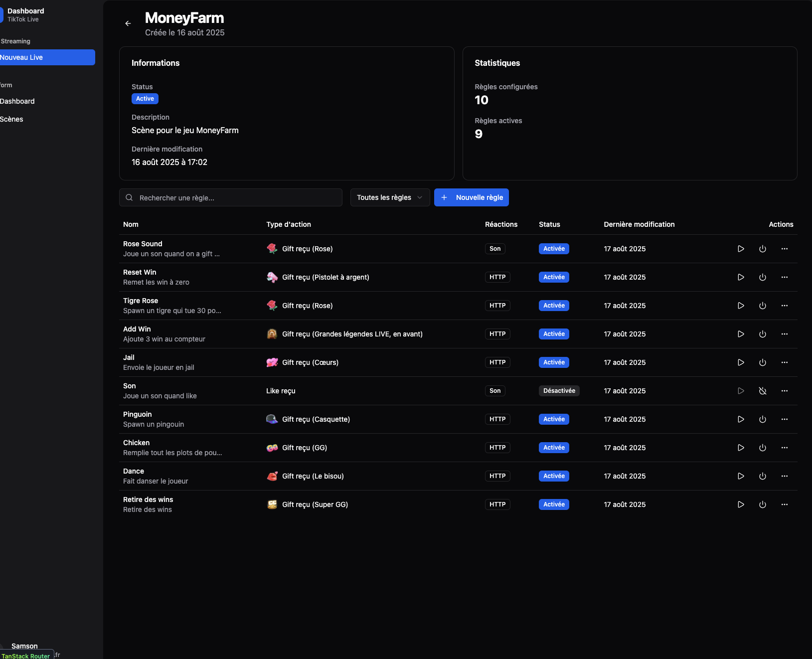This screenshot has width=812, height=659.
Task: Run the Jail rule play icon
Action: coord(741,362)
